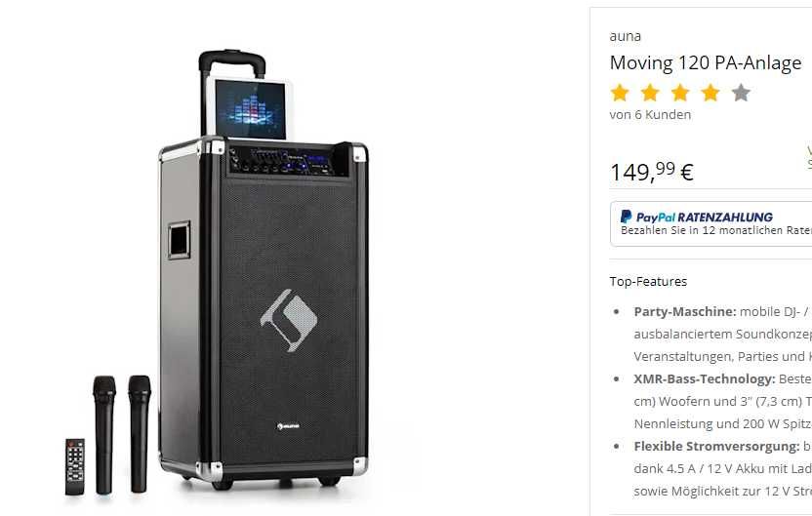Open reviews via 'von 6 Kunden'
812x516 pixels.
(x=650, y=115)
